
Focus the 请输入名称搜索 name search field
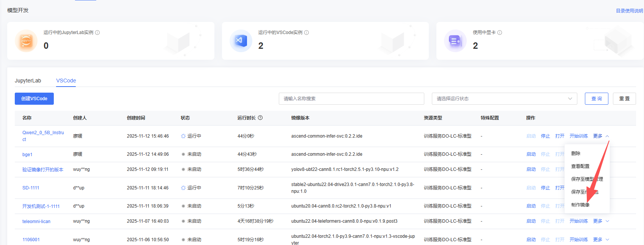(351, 99)
